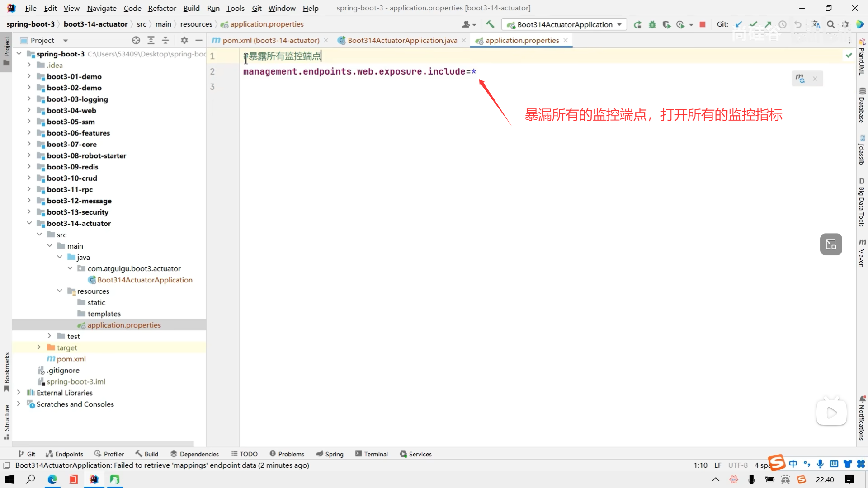Open the Boot314ActuatorApplication run configuration dropdown

pyautogui.click(x=565, y=24)
